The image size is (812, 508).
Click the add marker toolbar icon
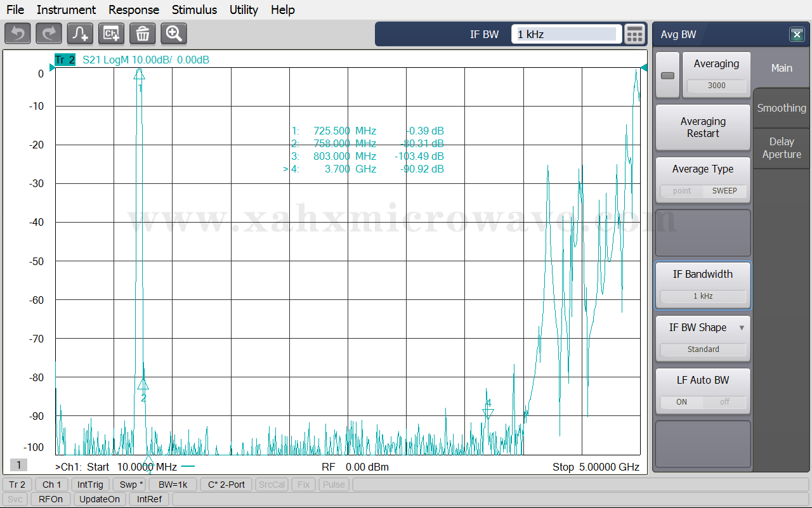pyautogui.click(x=80, y=34)
